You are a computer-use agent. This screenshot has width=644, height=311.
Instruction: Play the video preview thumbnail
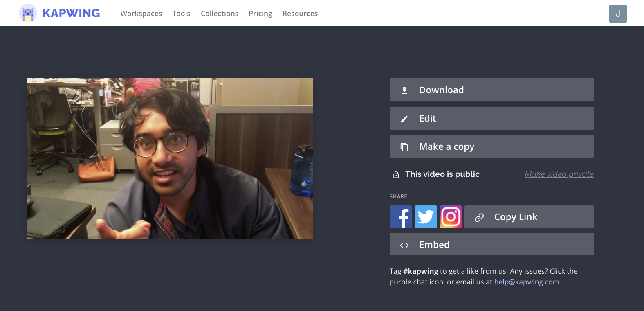(x=170, y=158)
